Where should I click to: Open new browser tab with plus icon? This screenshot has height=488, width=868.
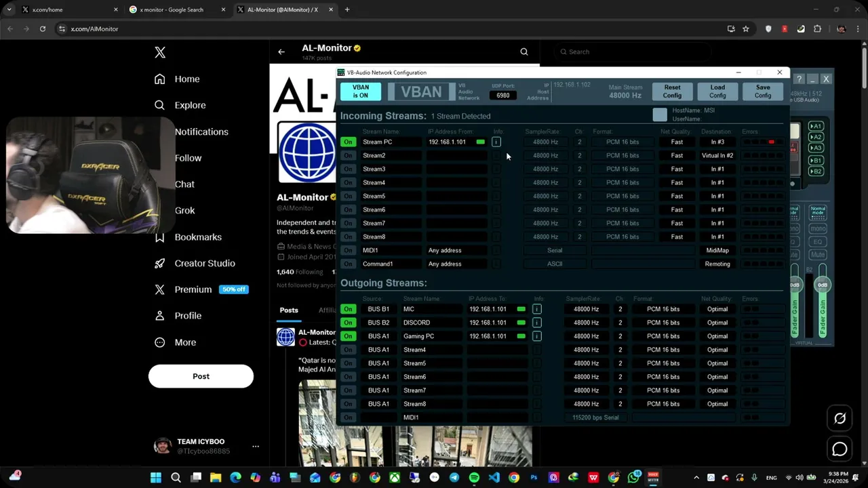[x=347, y=9]
